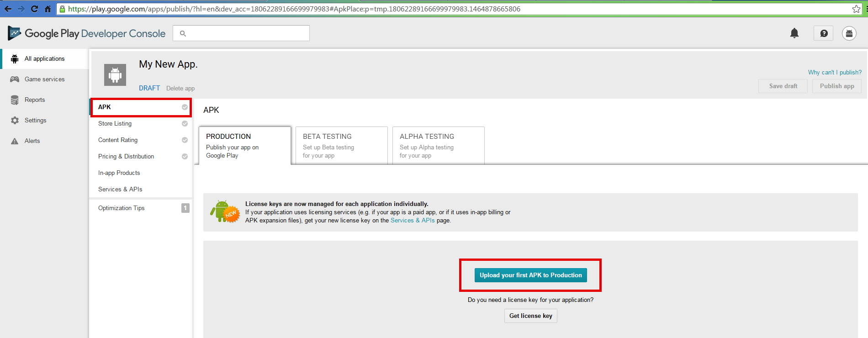Click the Save draft button
The width and height of the screenshot is (868, 338).
pos(783,86)
